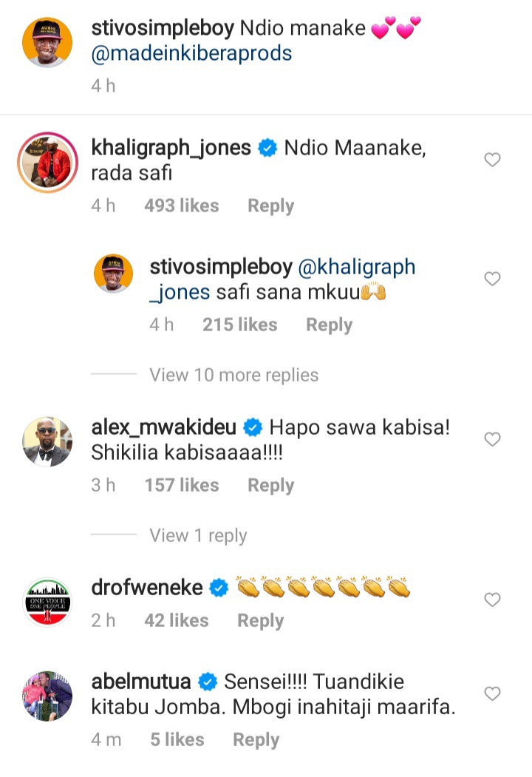
Task: Open stivosimpleboy's small avatar in the reply
Action: 114,274
